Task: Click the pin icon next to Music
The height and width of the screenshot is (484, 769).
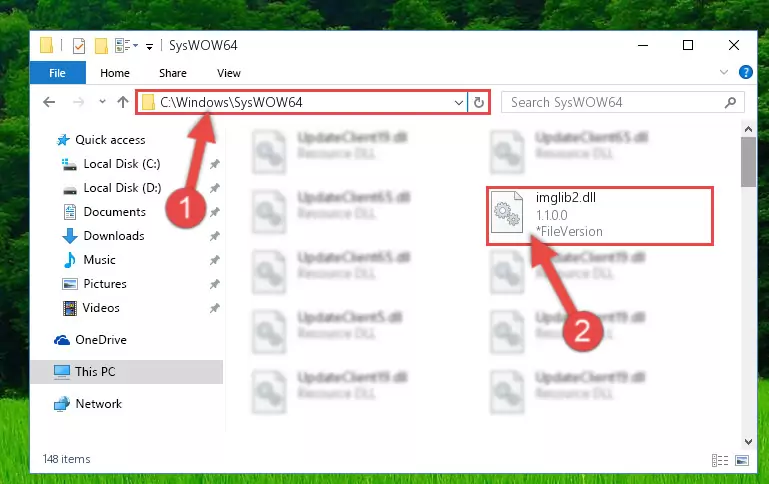Action: tap(214, 260)
